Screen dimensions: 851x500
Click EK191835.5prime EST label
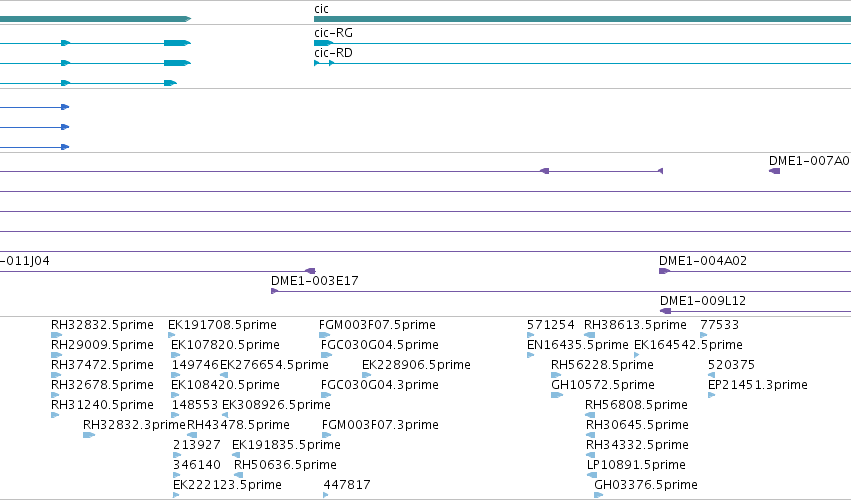pos(286,445)
